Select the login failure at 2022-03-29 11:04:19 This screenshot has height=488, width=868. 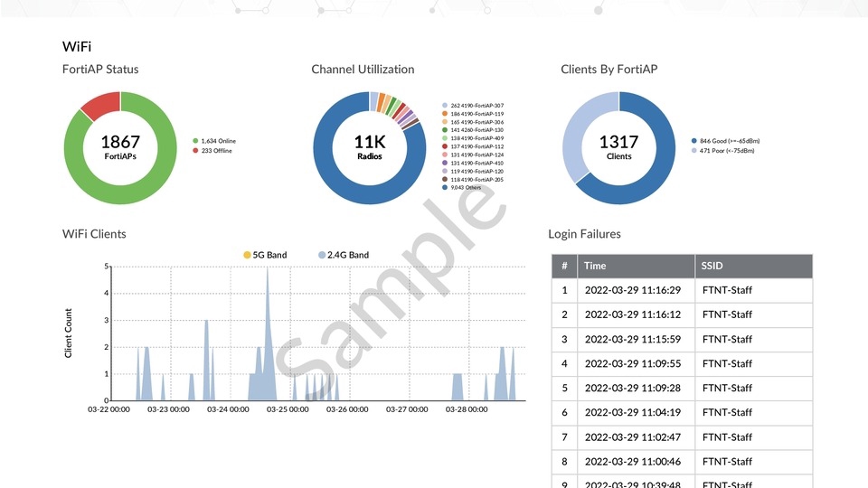(x=633, y=413)
